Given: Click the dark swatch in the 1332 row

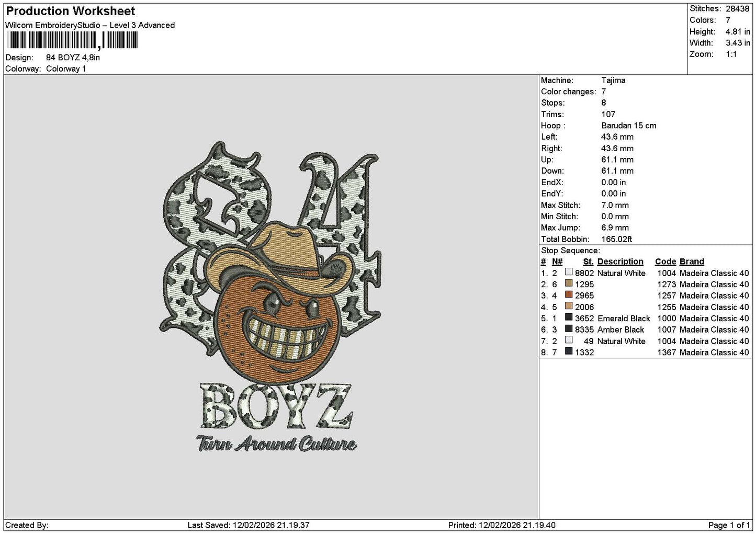Looking at the screenshot, I should (x=569, y=351).
